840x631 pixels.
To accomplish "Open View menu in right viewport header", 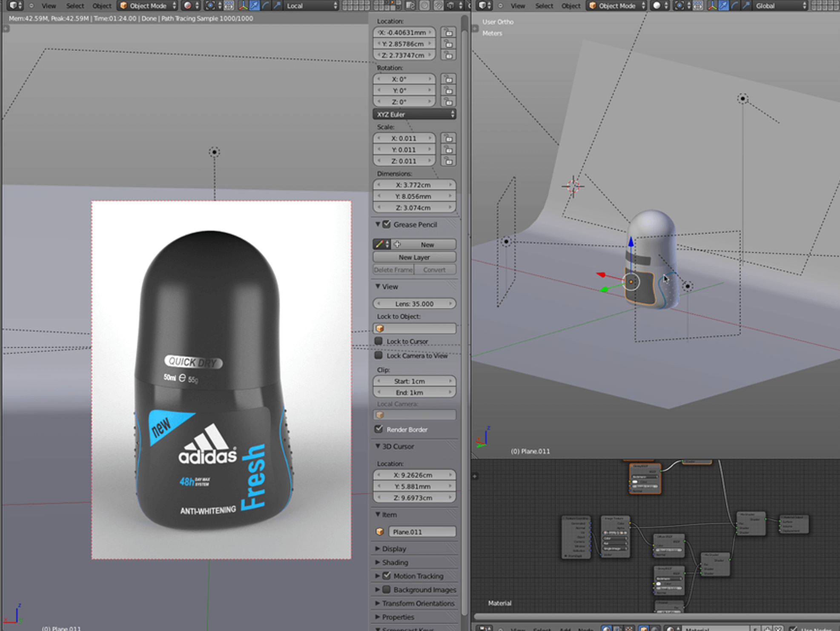I will (x=518, y=6).
